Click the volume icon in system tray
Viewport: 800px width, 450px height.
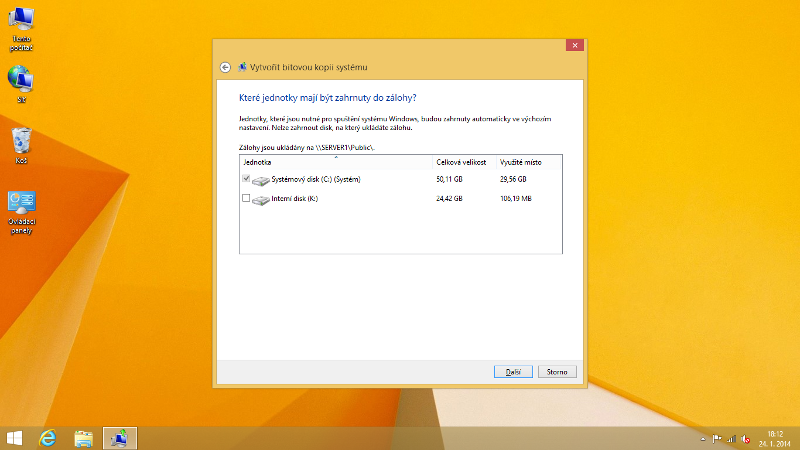pyautogui.click(x=745, y=438)
